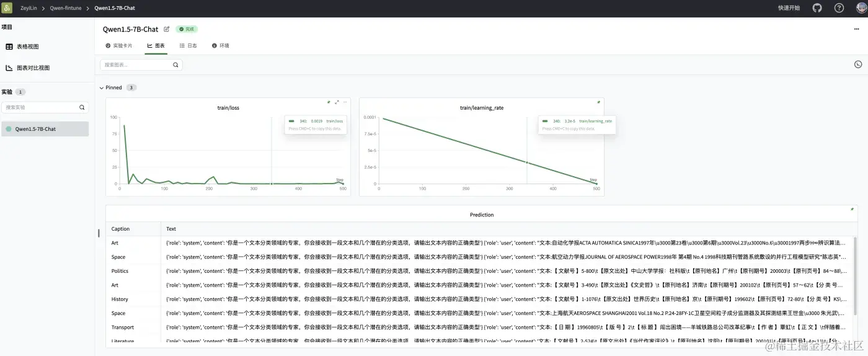Viewport: 868px width, 356px height.
Task: Click the SwanLab logo in top bar
Action: [x=8, y=8]
